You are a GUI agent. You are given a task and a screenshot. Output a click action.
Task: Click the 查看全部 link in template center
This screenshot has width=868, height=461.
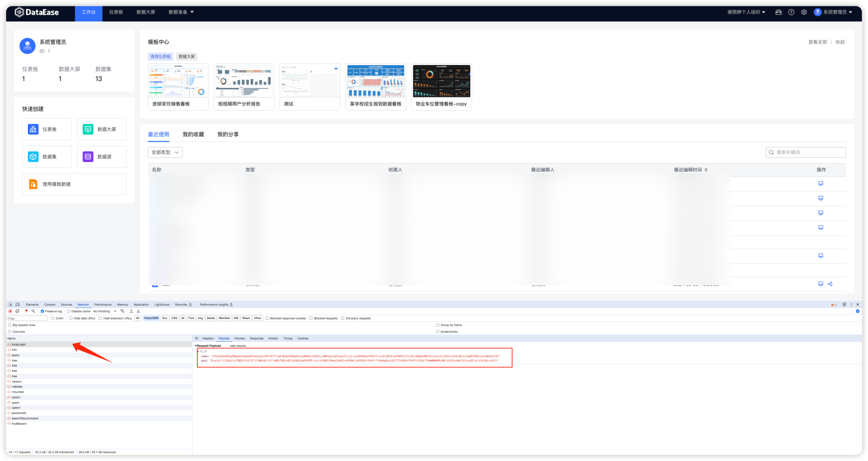click(817, 42)
